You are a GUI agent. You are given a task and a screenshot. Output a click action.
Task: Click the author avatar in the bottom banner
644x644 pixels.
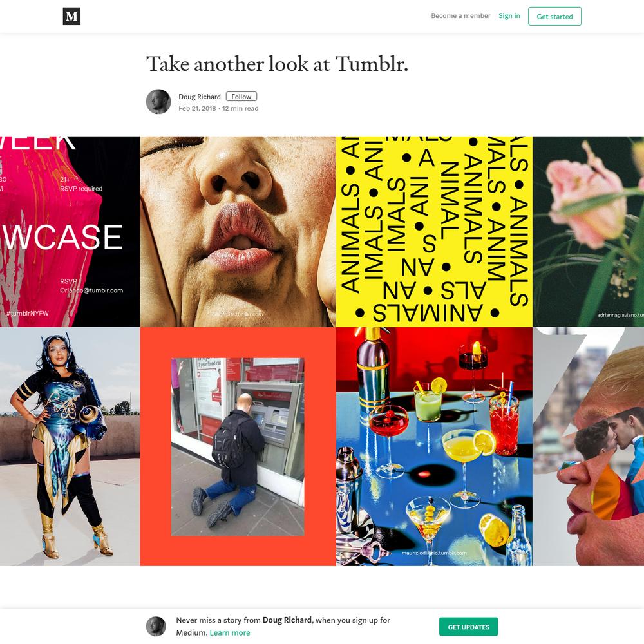coord(156,627)
